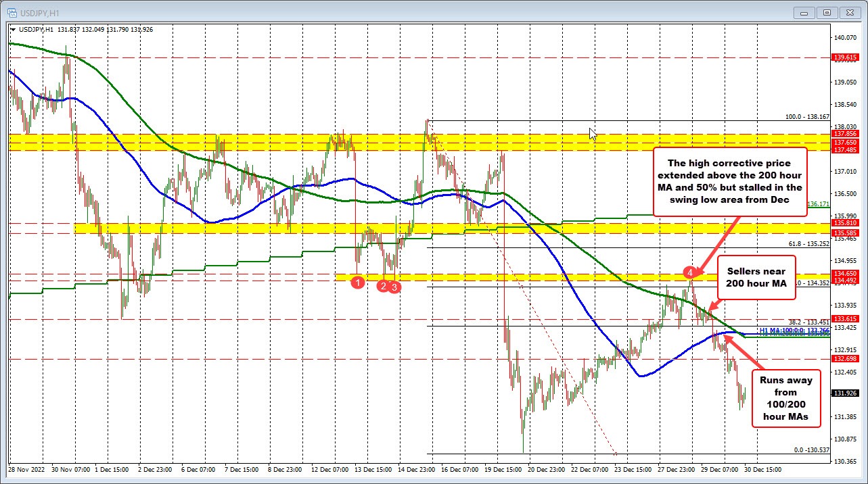Click the blue H1 MA:100 133.266 label
This screenshot has width=868, height=484.
pos(795,330)
